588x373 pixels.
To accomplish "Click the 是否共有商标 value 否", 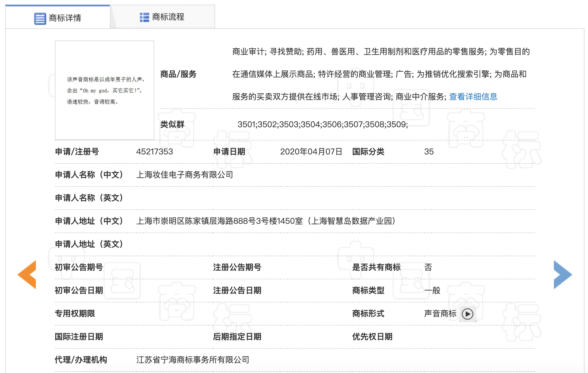I will [428, 267].
